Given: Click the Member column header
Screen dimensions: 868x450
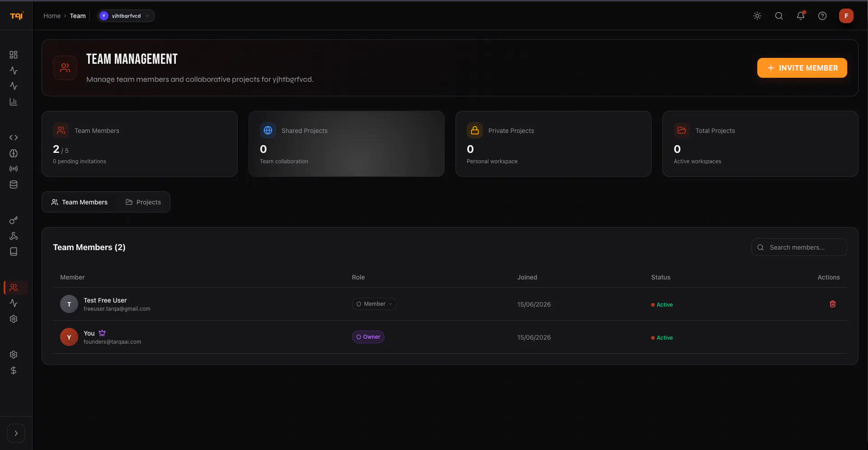Looking at the screenshot, I should pyautogui.click(x=72, y=277).
